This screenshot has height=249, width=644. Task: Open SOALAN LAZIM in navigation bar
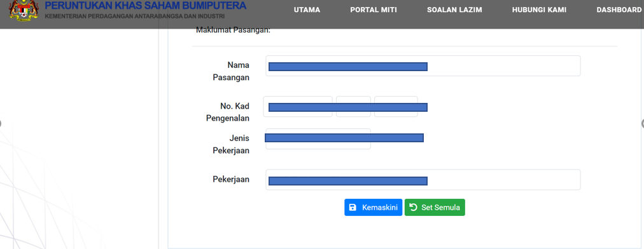454,10
